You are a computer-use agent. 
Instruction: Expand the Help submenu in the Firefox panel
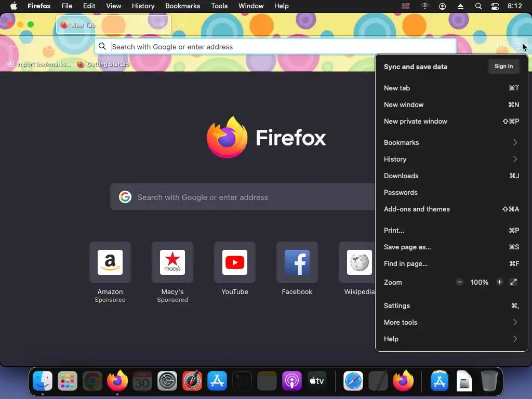click(x=451, y=339)
